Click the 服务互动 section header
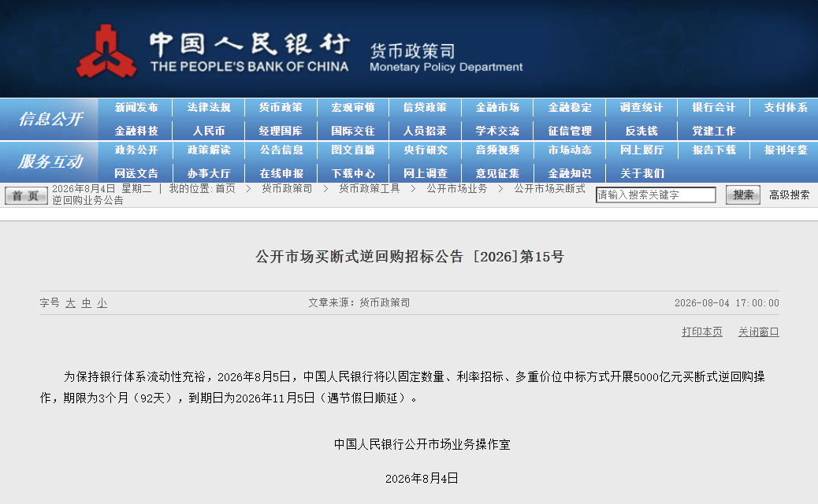The width and height of the screenshot is (818, 504). click(x=50, y=161)
